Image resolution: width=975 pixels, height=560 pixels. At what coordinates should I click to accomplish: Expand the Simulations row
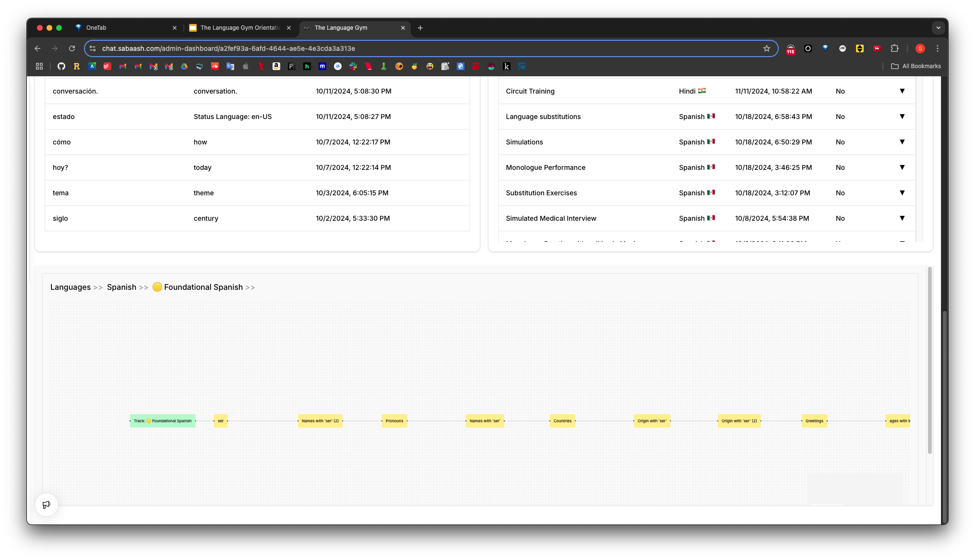pyautogui.click(x=902, y=142)
